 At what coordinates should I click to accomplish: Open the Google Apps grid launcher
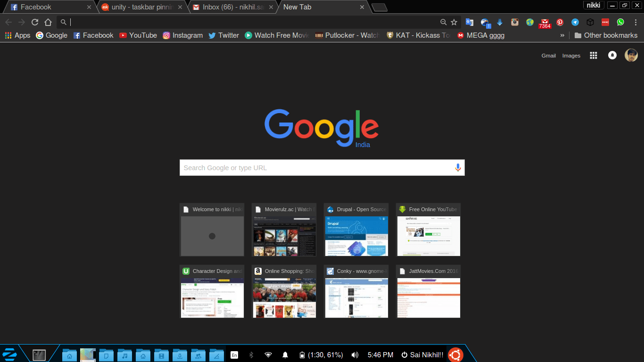tap(593, 55)
